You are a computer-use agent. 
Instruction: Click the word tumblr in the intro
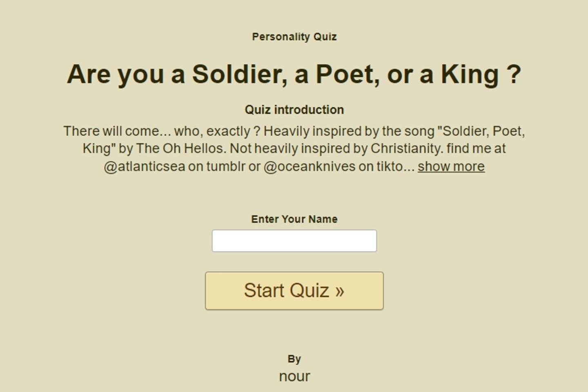(x=225, y=166)
